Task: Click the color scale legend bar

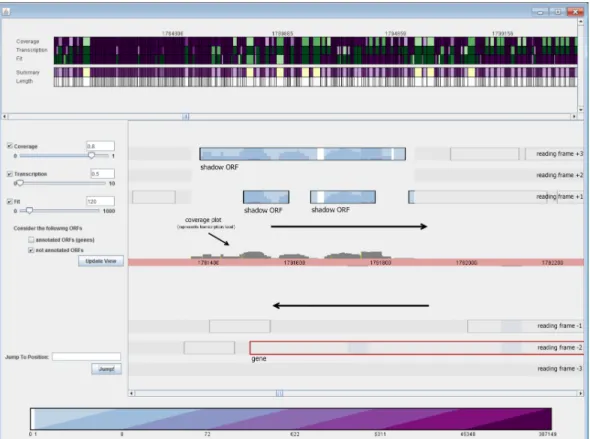Action: click(291, 419)
